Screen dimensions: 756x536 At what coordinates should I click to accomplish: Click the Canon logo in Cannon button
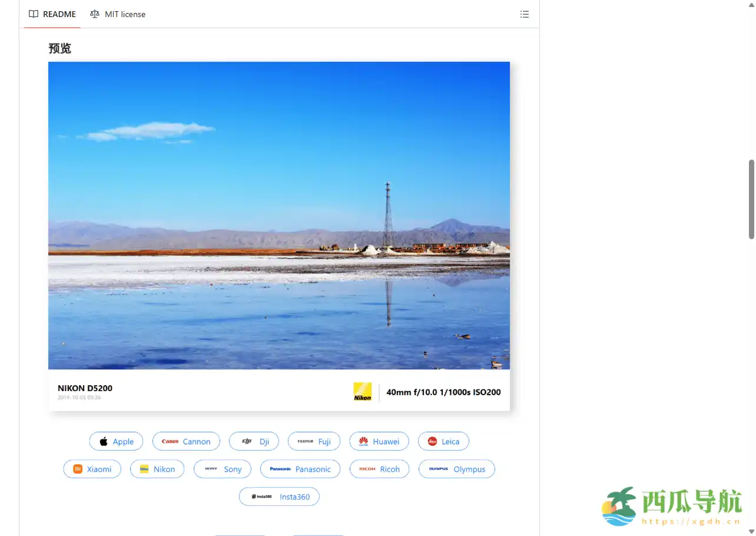[x=170, y=441]
